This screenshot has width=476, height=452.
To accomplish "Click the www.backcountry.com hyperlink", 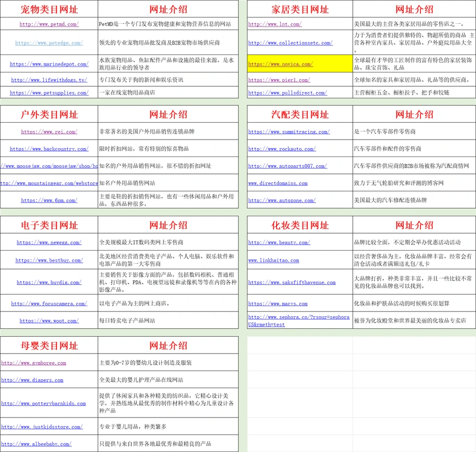I will pyautogui.click(x=49, y=149).
